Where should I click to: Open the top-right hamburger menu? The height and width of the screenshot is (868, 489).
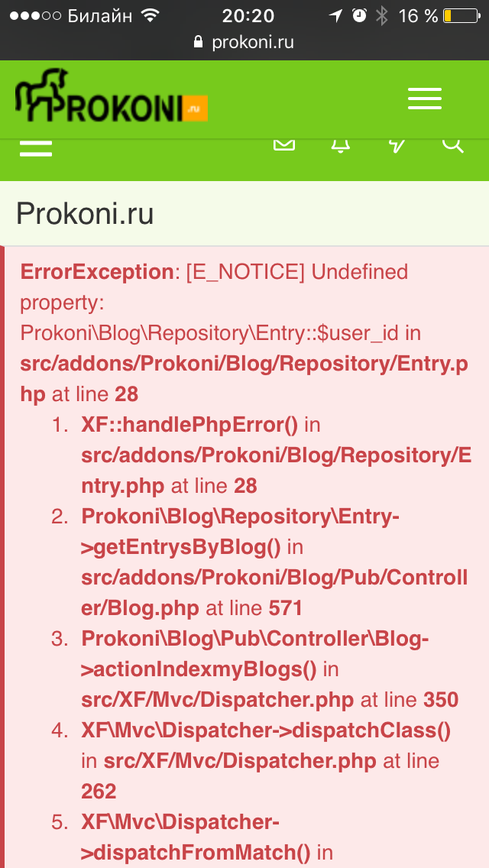425,99
